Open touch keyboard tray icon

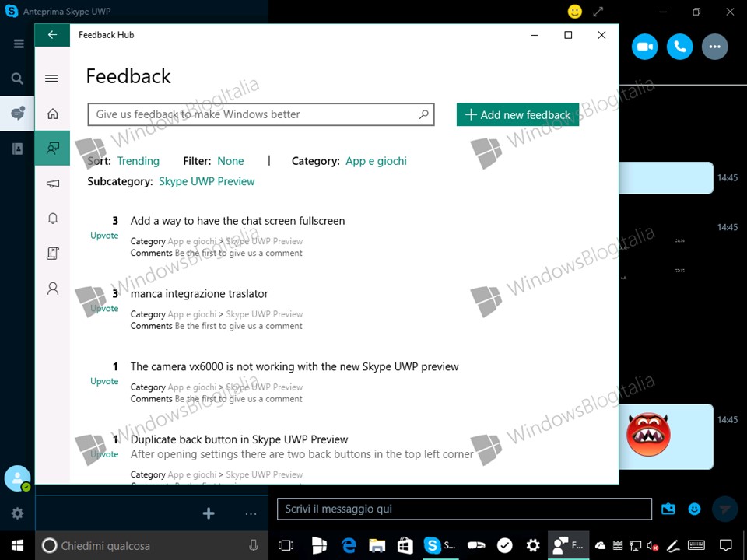pyautogui.click(x=696, y=546)
